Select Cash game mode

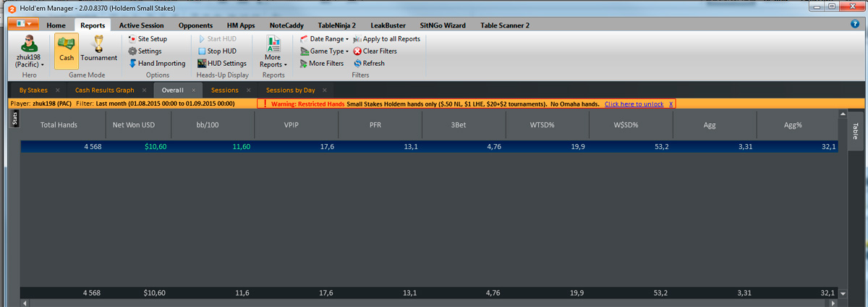(67, 51)
